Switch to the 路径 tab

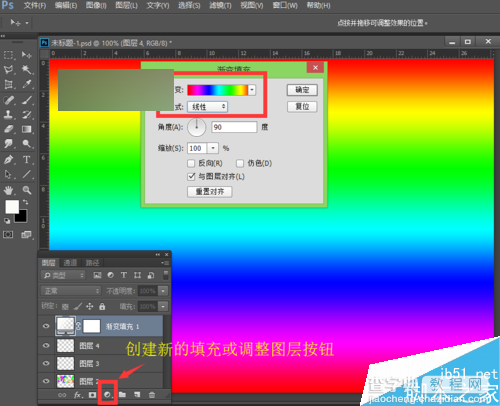point(92,263)
